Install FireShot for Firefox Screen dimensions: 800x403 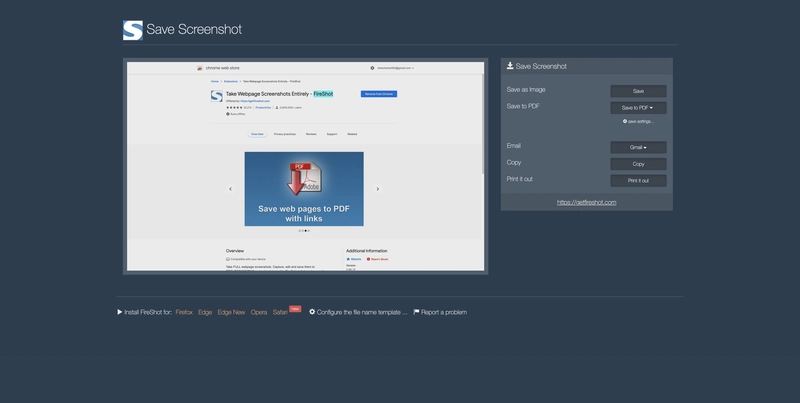[184, 312]
